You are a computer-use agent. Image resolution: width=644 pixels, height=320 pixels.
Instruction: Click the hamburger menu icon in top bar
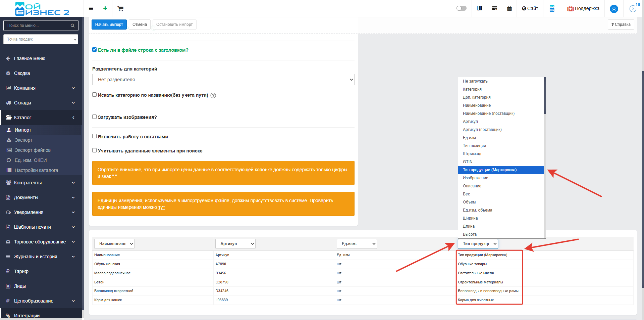coord(91,8)
